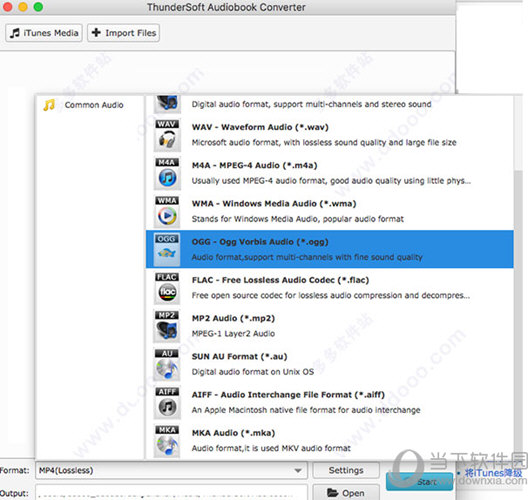Viewport: 528px width, 500px height.
Task: Click the AIFF format icon
Action: coord(167,402)
